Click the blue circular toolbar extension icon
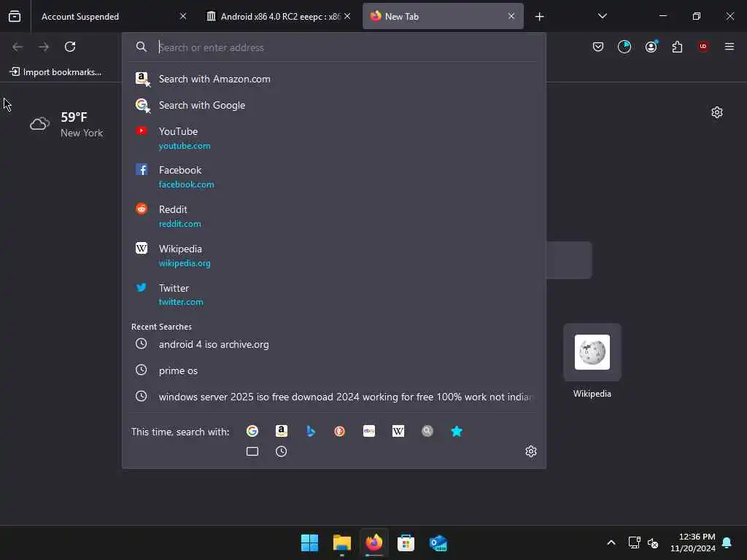This screenshot has width=747, height=560. click(x=624, y=47)
